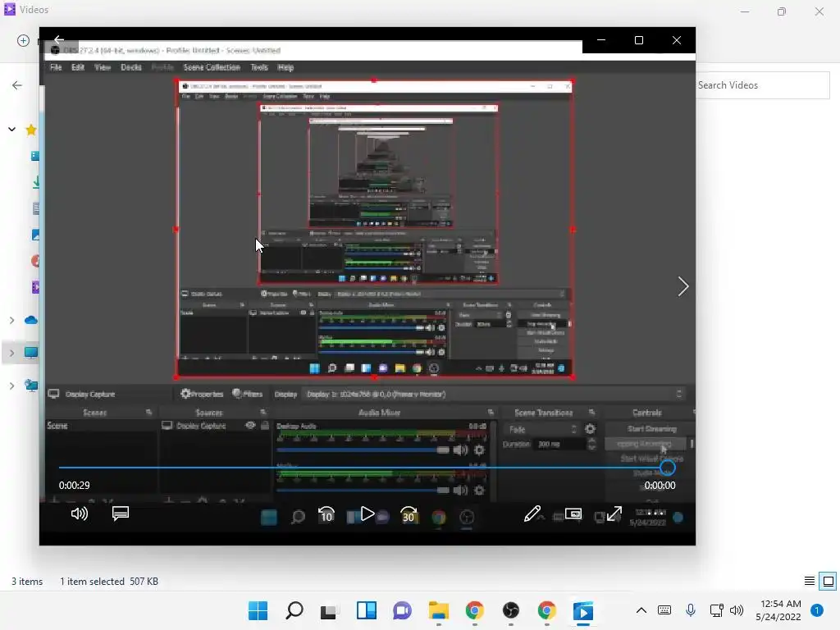Viewport: 840px width, 630px height.
Task: Open File Explorer from taskbar
Action: pyautogui.click(x=438, y=610)
